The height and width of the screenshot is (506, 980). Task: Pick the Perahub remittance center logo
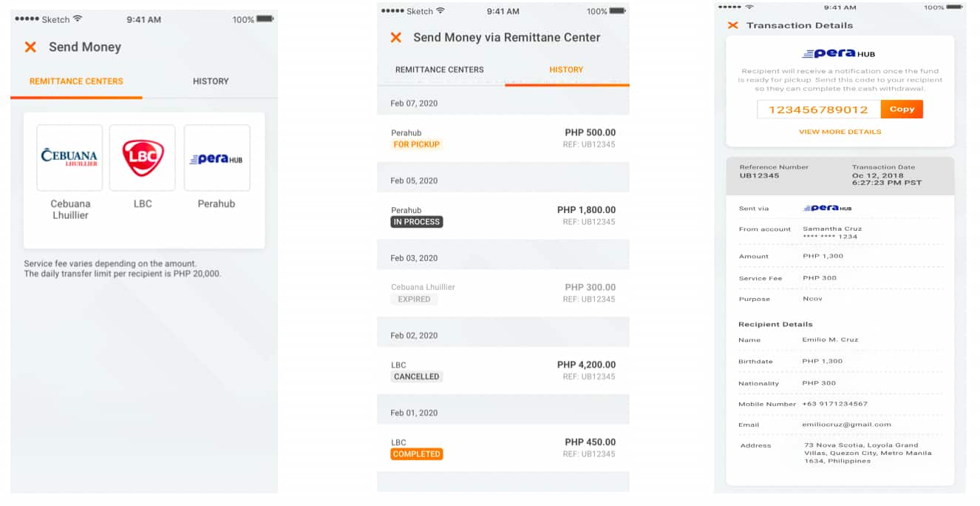217,158
